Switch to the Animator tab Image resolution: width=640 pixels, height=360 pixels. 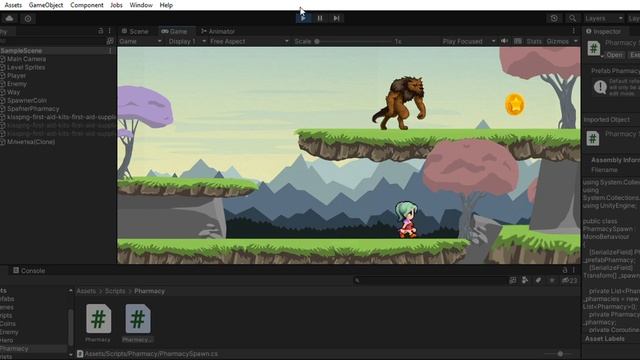[218, 31]
